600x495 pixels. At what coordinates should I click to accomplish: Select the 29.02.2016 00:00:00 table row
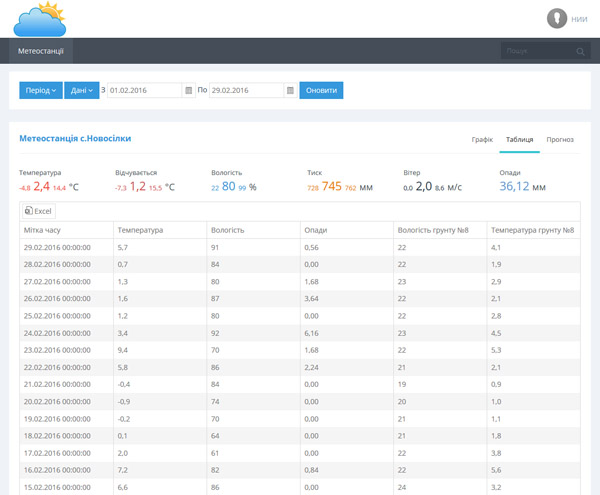pos(300,248)
